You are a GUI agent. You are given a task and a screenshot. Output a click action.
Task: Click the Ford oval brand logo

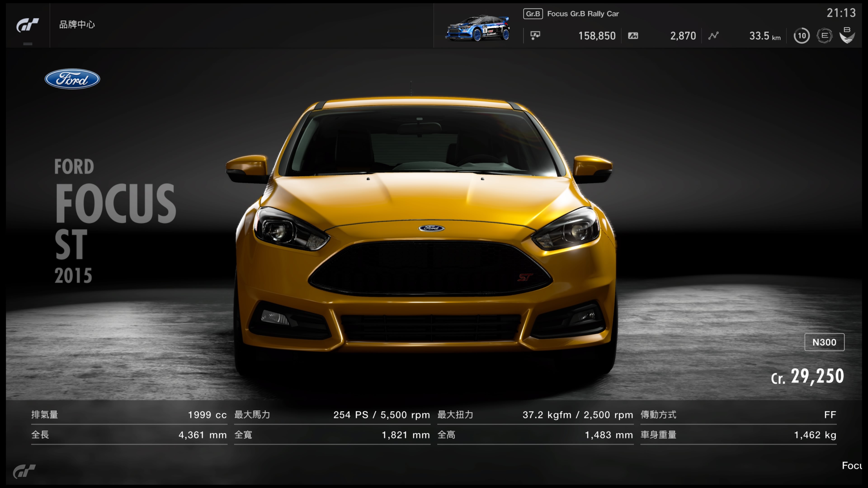tap(72, 79)
